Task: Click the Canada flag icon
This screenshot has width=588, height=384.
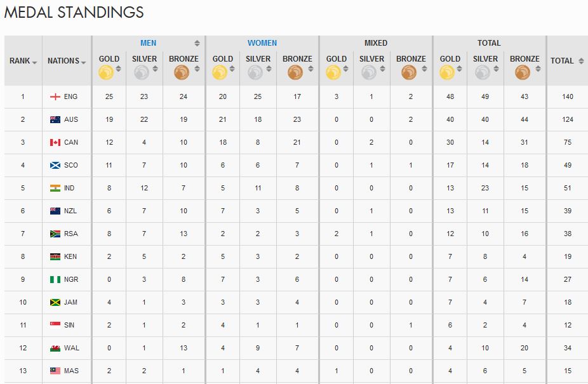Action: [55, 142]
